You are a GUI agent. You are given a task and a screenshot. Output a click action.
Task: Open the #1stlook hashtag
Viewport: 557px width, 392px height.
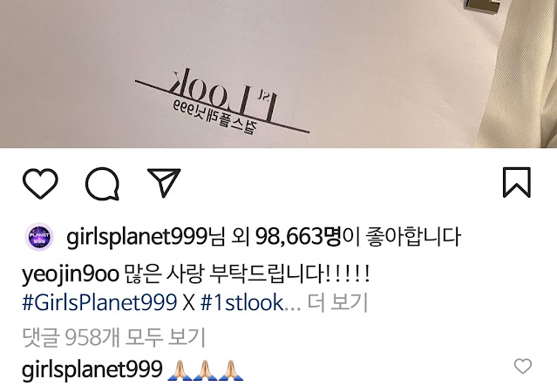pyautogui.click(x=242, y=303)
